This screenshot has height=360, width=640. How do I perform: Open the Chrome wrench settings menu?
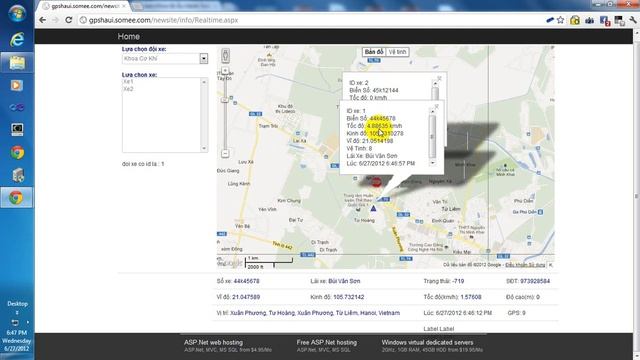pyautogui.click(x=633, y=20)
